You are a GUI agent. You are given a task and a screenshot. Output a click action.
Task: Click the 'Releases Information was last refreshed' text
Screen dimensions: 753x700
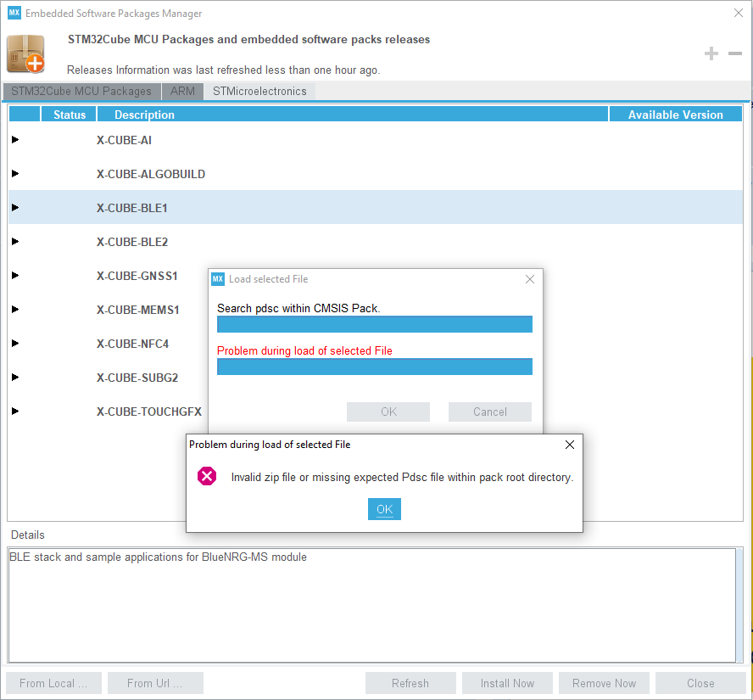point(223,70)
